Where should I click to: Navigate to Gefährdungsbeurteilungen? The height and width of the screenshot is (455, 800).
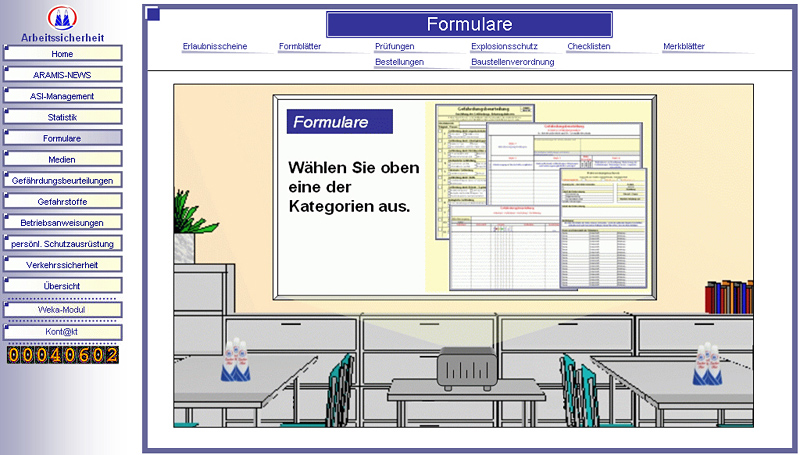62,180
